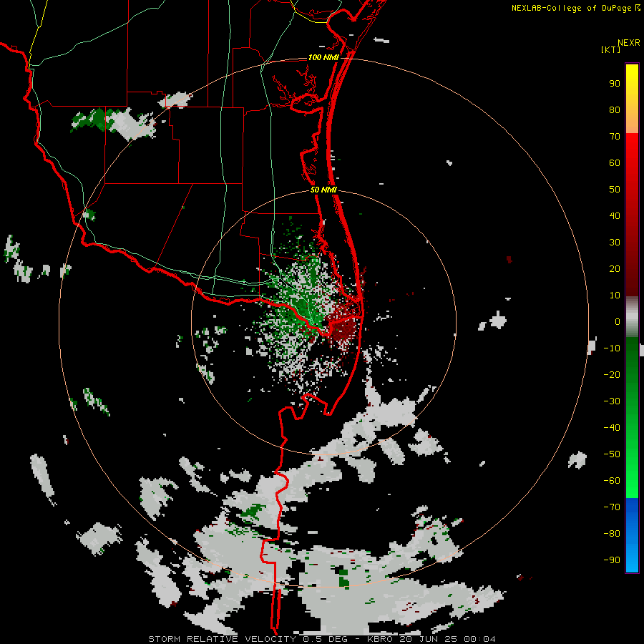Click the -20 value on velocity scale
This screenshot has width=644, height=644.
click(612, 374)
